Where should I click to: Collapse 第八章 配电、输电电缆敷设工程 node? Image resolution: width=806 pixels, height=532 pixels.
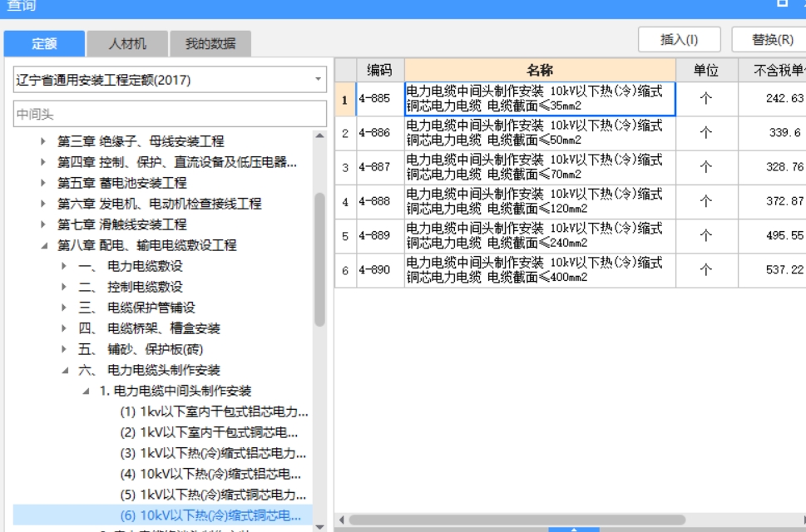[x=44, y=245]
